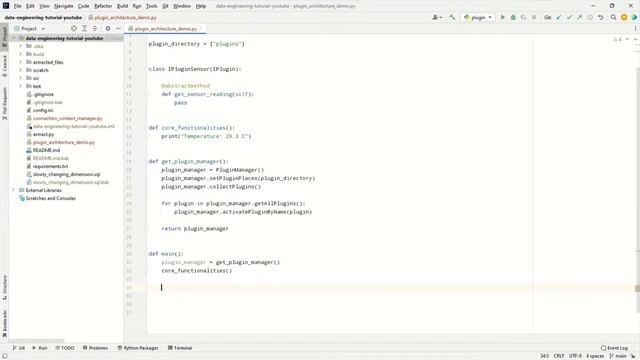This screenshot has height=360, width=640.
Task: Click the CRLF line separator indicator
Action: (x=559, y=356)
